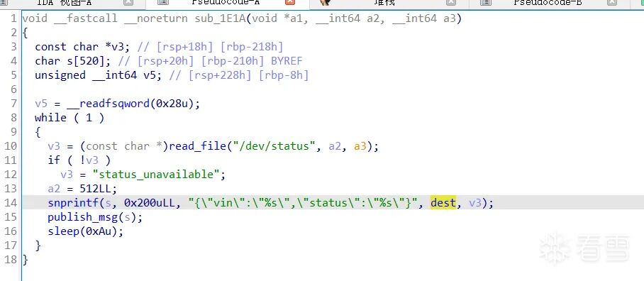The image size is (644, 281).
Task: Close the Pseudocode-B tab
Action: coord(612,2)
